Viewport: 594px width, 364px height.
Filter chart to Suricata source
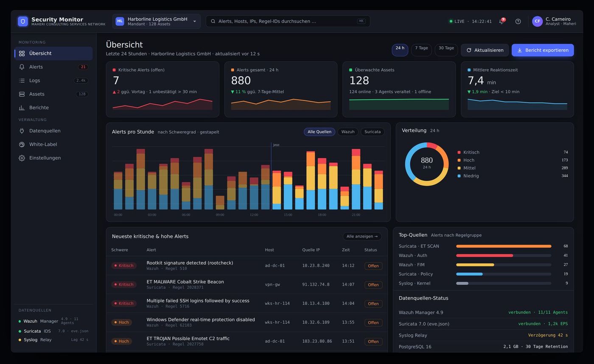coord(373,132)
